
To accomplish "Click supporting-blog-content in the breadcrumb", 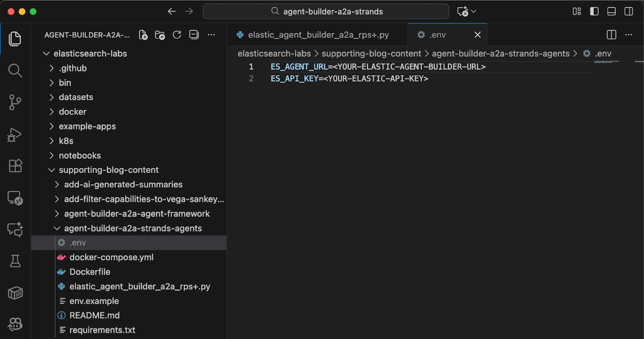I will pos(371,53).
